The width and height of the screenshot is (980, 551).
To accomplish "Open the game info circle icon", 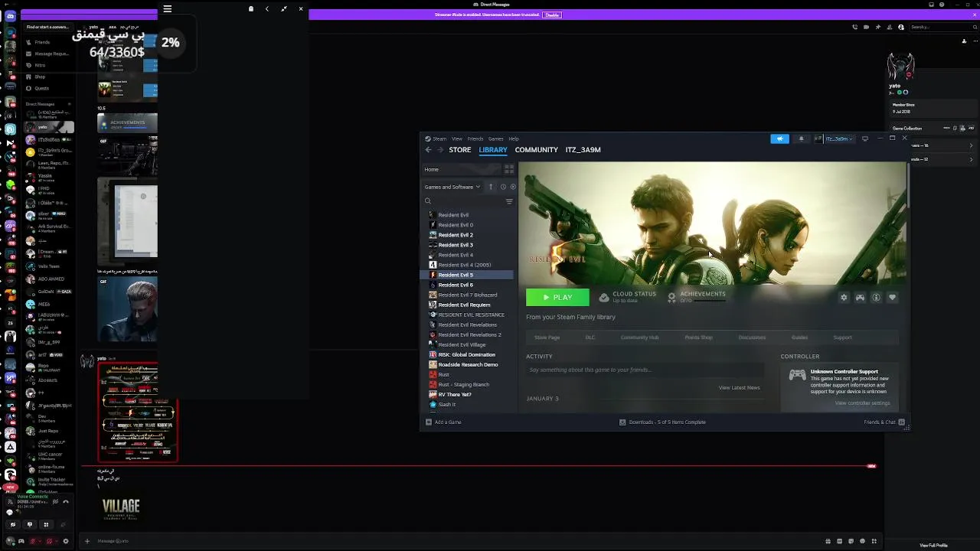I will click(x=876, y=298).
